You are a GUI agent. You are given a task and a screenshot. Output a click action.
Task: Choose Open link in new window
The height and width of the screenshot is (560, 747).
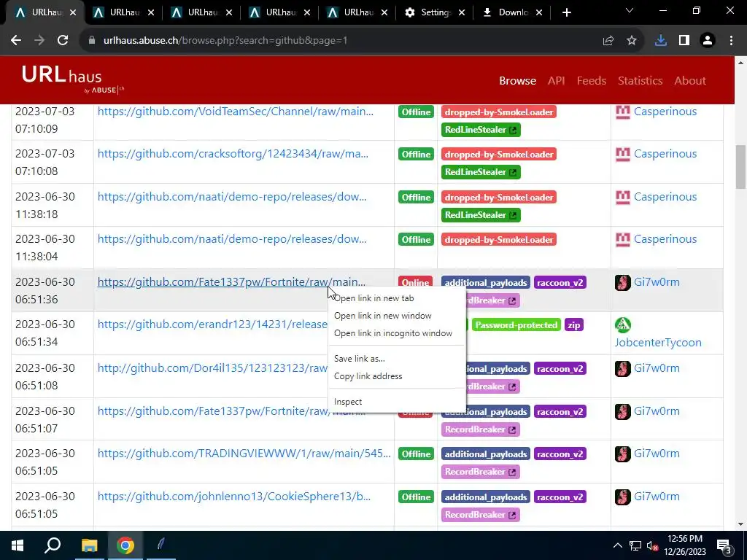coord(397,316)
